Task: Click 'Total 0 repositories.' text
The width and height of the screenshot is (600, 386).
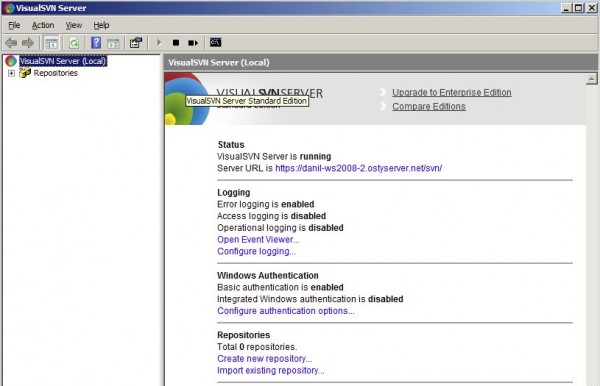Action: (x=257, y=347)
